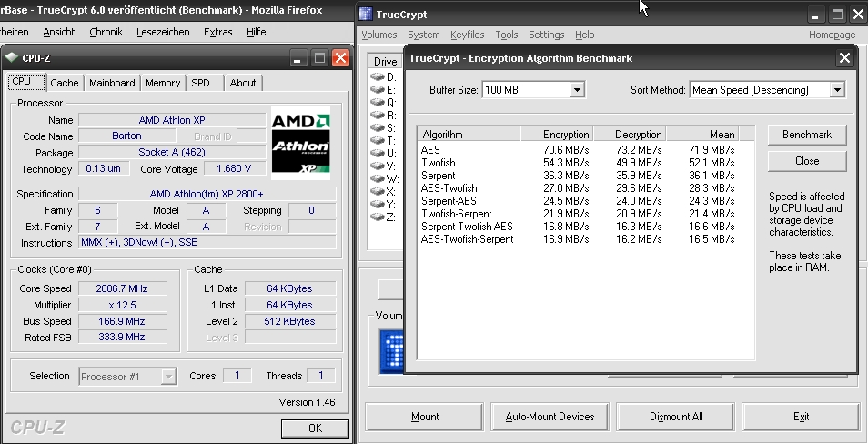This screenshot has width=868, height=444.
Task: Open the System menu in TrueCrypt
Action: [423, 35]
